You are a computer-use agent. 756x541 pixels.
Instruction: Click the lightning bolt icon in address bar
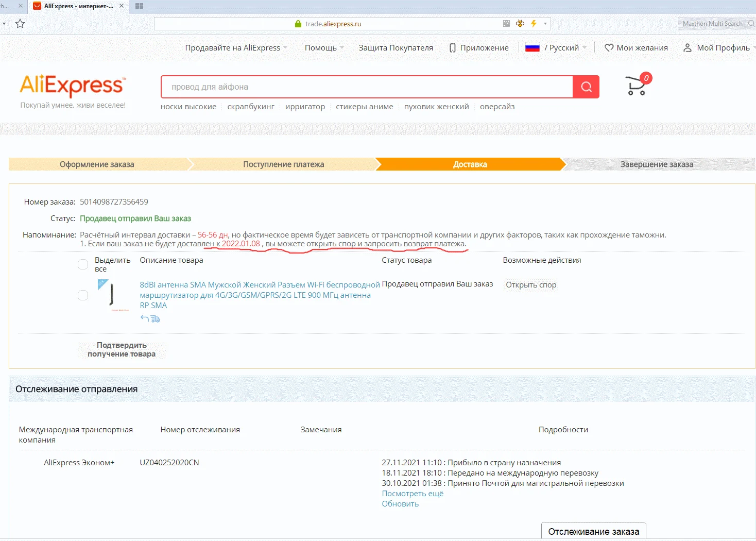pyautogui.click(x=534, y=24)
